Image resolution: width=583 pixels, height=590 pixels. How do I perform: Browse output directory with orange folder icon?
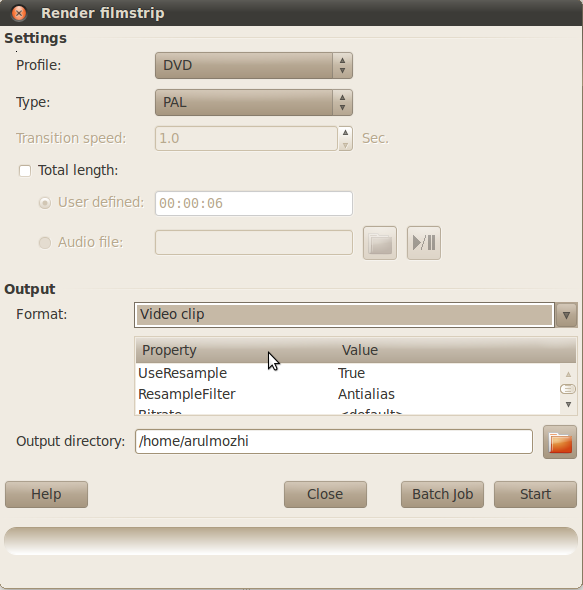pos(560,442)
